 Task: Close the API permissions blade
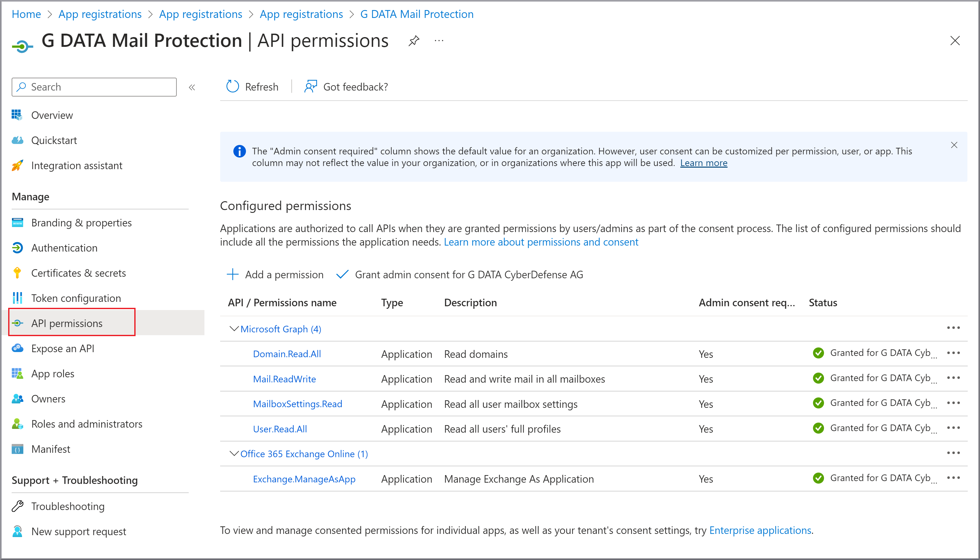click(955, 41)
